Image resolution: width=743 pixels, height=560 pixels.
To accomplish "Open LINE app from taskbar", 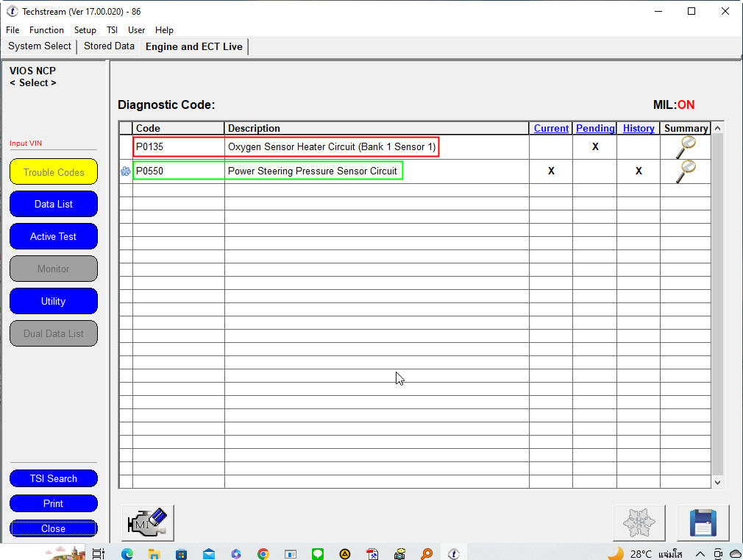I will (x=318, y=553).
